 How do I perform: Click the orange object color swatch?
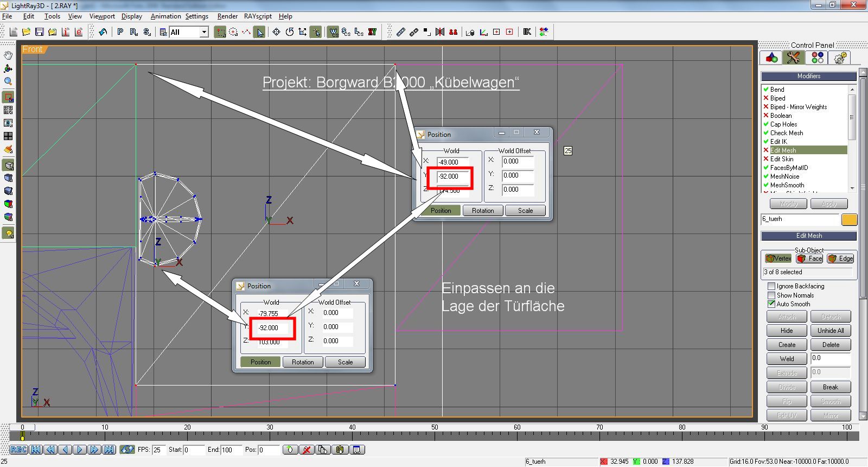point(849,219)
